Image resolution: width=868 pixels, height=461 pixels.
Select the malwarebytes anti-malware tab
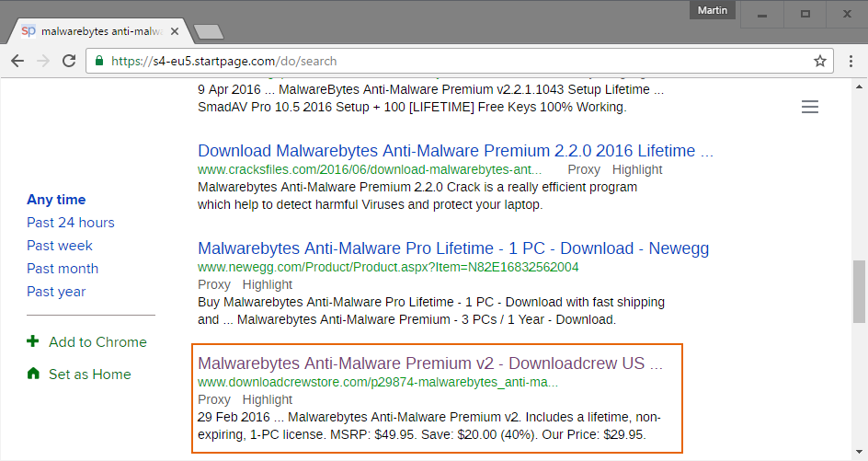tap(102, 31)
